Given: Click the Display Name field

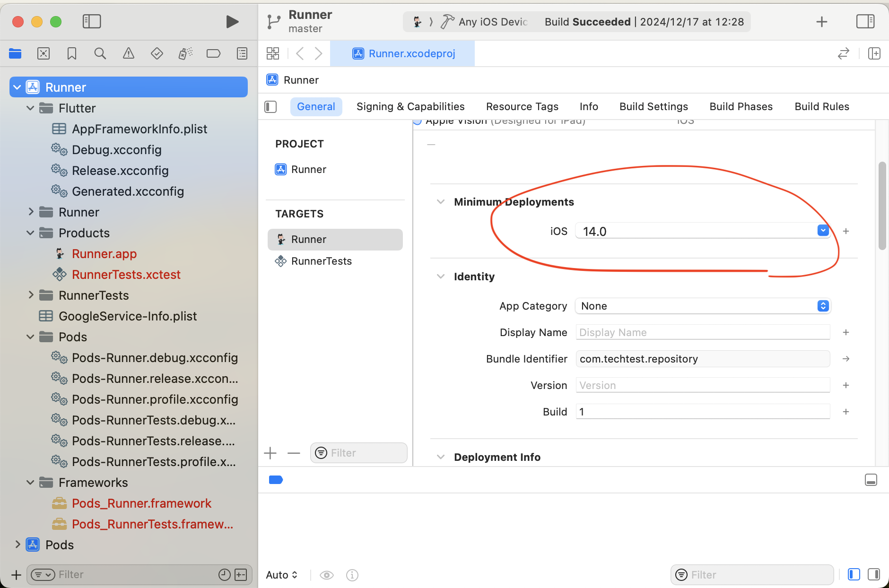Looking at the screenshot, I should click(703, 332).
